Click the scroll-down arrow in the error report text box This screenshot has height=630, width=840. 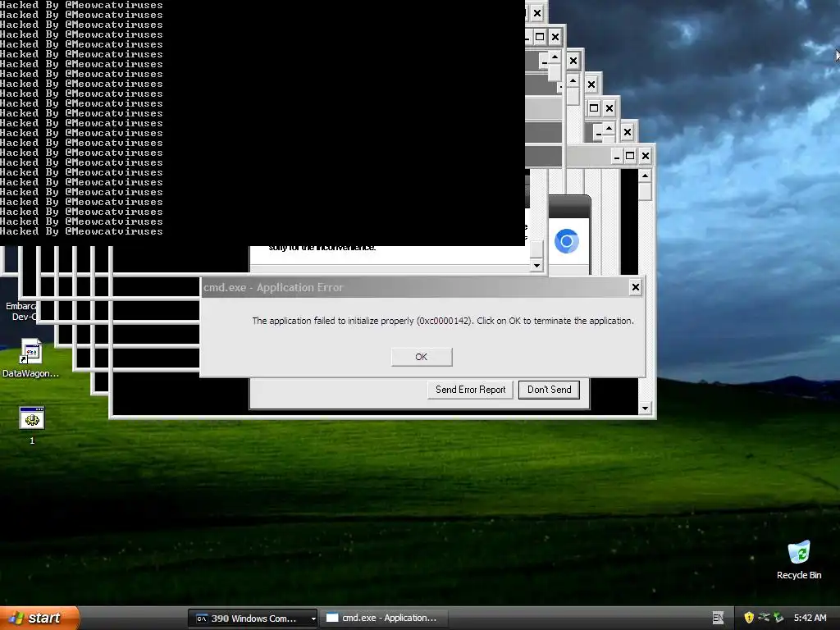pyautogui.click(x=536, y=265)
